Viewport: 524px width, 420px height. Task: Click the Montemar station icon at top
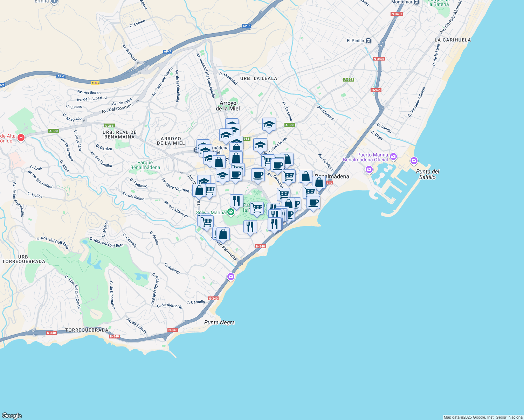[416, 2]
